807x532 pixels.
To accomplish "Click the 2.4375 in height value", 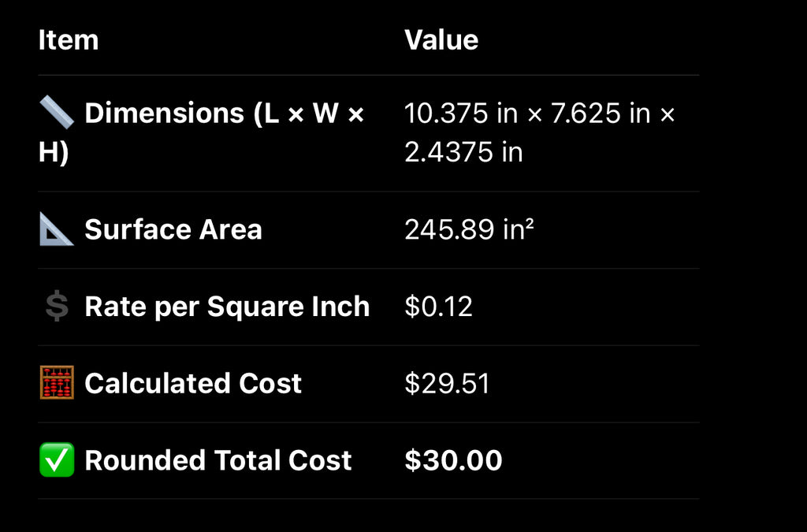I will tap(463, 152).
